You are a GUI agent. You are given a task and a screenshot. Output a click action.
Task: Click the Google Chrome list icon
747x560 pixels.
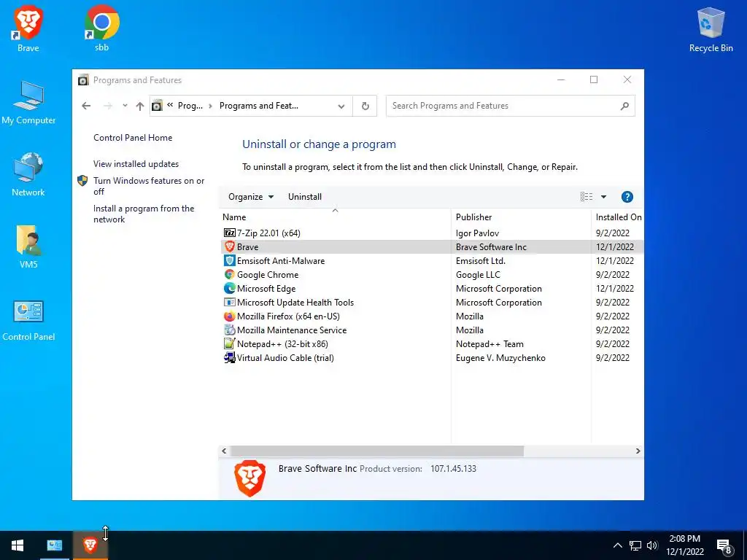(x=230, y=274)
